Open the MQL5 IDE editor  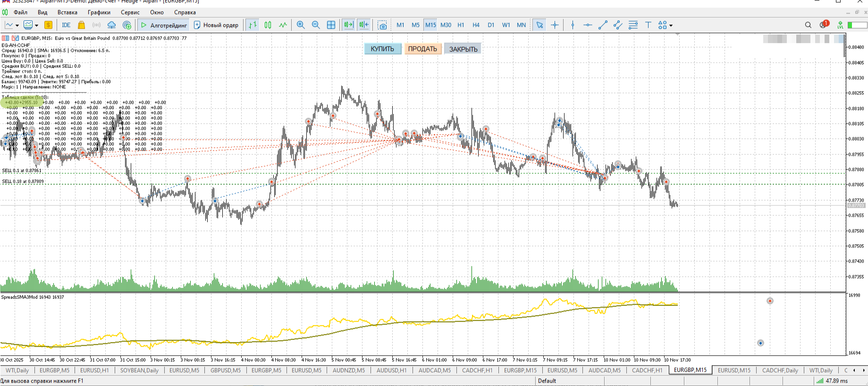[66, 25]
